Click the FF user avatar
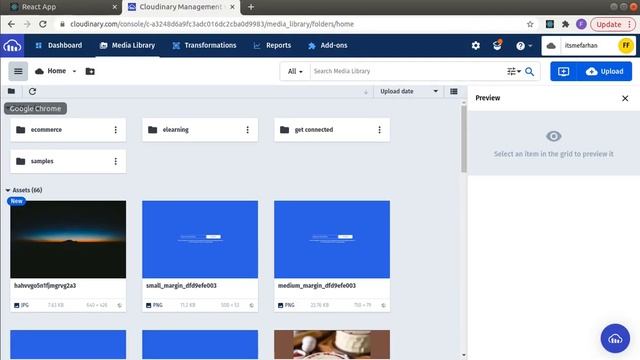 (626, 45)
